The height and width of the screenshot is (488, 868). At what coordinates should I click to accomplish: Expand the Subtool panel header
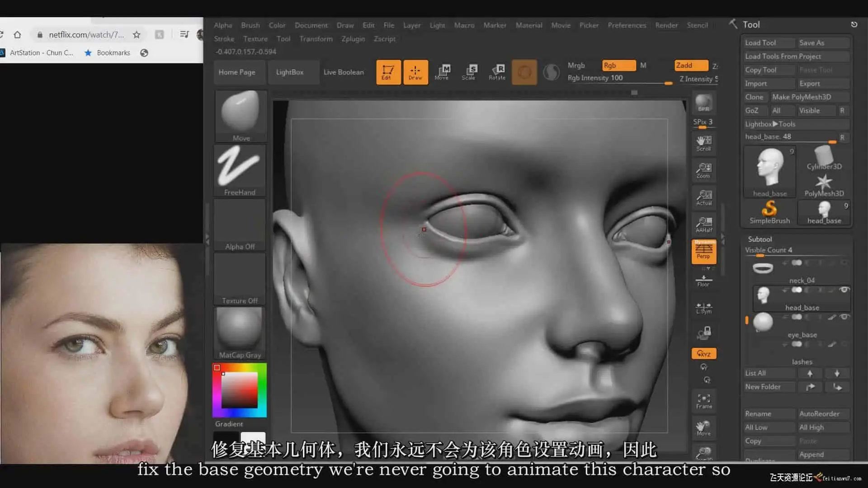[x=759, y=239]
